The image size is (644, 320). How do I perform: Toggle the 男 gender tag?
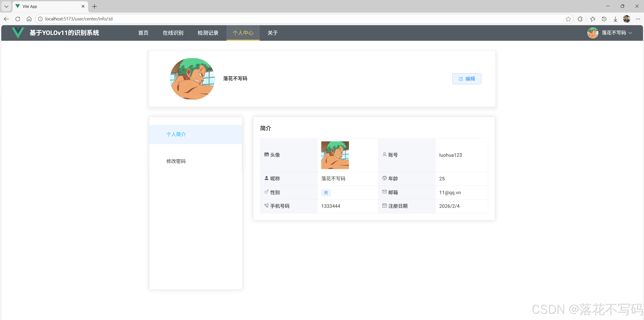[326, 192]
